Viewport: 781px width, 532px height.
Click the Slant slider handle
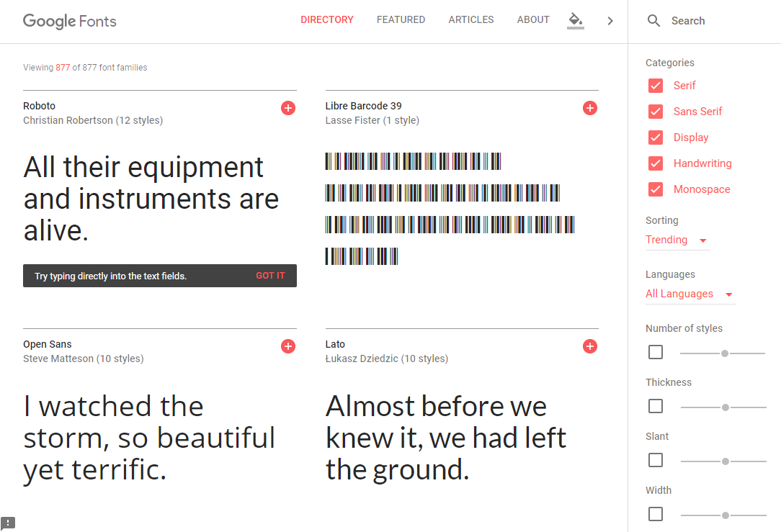click(x=726, y=461)
